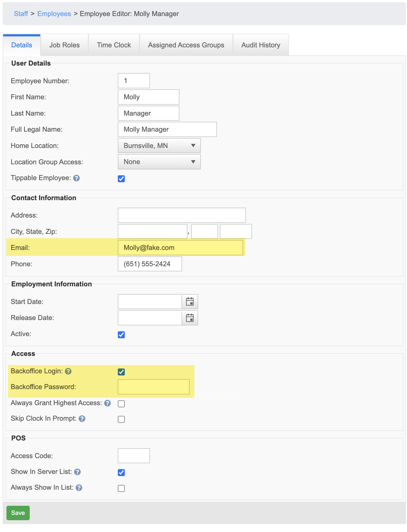This screenshot has height=532, width=407.
Task: Open the Release Date calendar picker
Action: [x=190, y=318]
